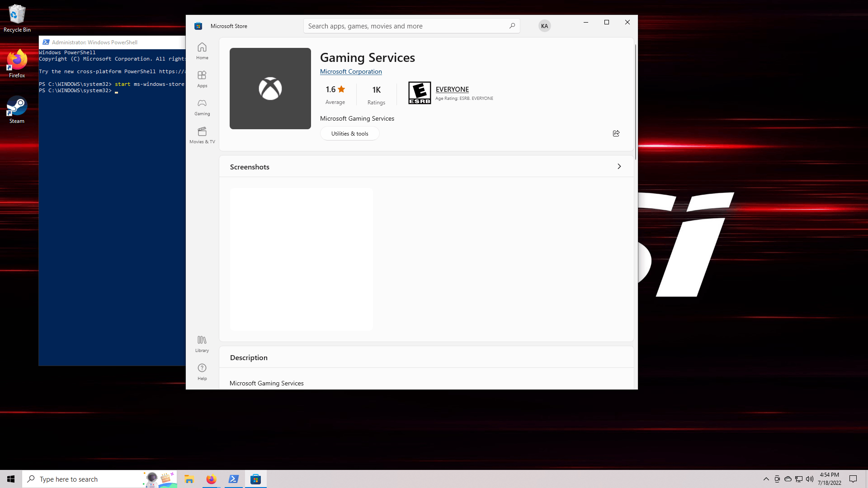Select the Steam desktop shortcut
Viewport: 868px width, 488px height.
(17, 109)
